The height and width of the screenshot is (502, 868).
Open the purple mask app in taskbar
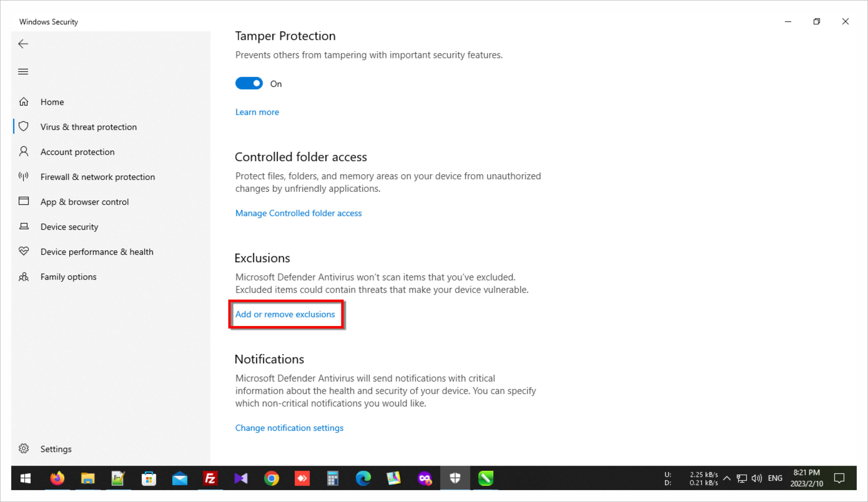(425, 478)
